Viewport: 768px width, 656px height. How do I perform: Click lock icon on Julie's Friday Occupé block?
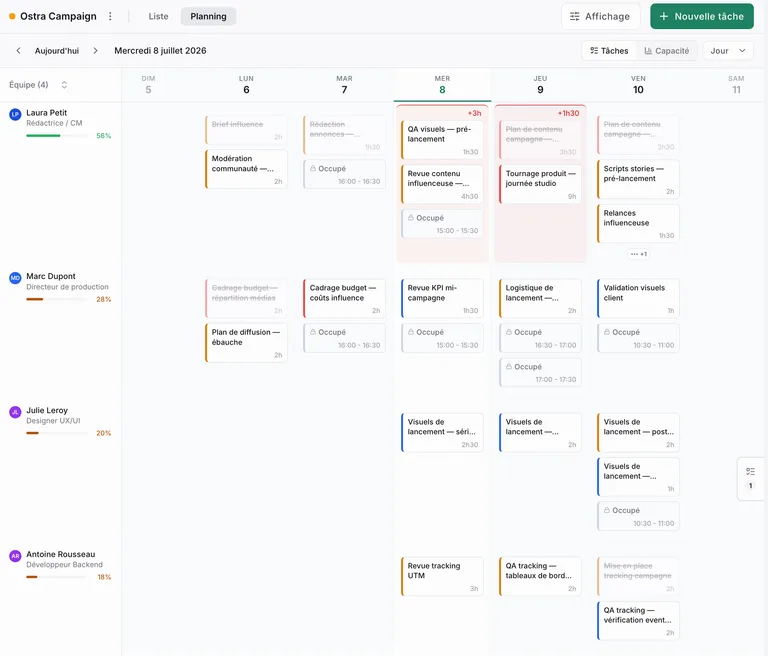click(607, 510)
